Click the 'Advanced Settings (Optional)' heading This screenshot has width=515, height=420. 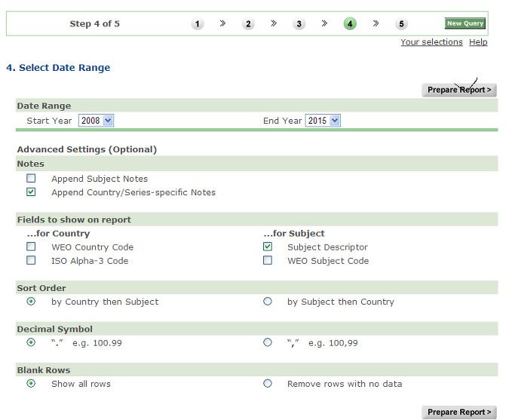pyautogui.click(x=87, y=149)
